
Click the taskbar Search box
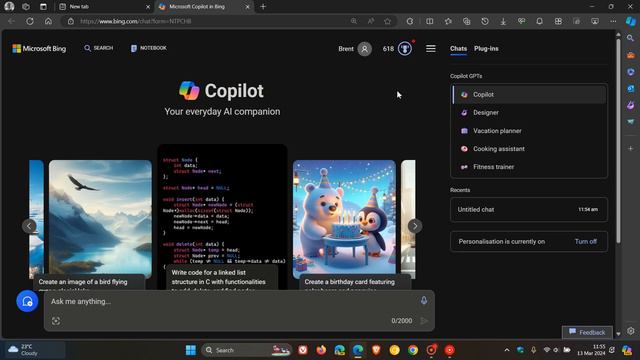pos(246,350)
